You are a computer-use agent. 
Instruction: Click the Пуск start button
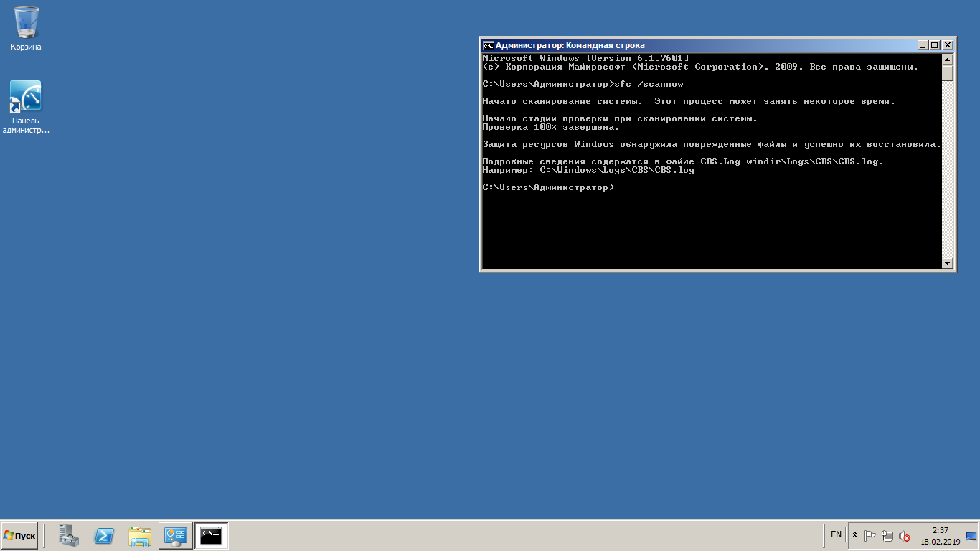coord(19,536)
